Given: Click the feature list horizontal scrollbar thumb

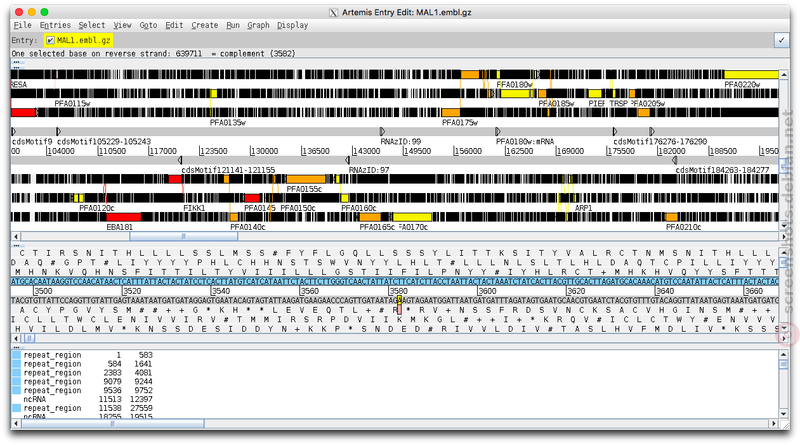Looking at the screenshot, I should [x=112, y=424].
